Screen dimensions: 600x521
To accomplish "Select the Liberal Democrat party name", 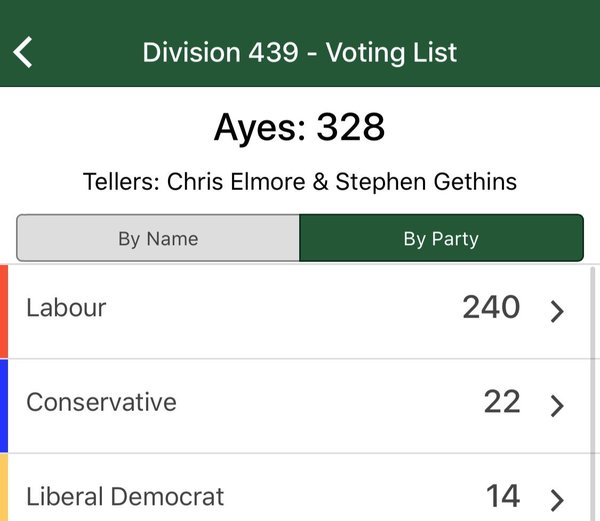I will [x=125, y=496].
